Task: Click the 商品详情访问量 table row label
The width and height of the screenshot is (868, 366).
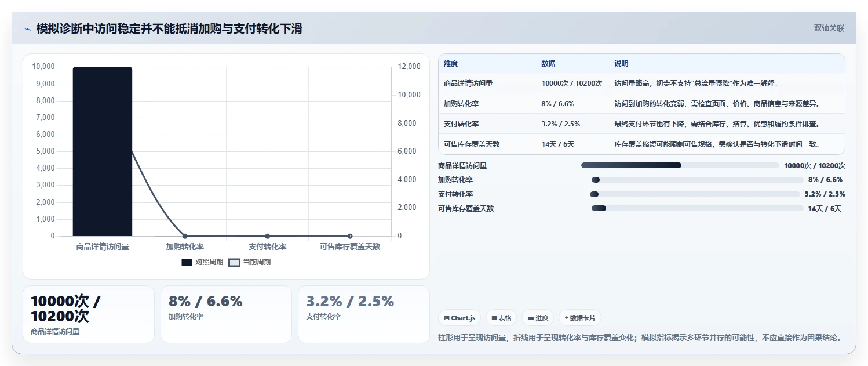Action: [x=468, y=84]
